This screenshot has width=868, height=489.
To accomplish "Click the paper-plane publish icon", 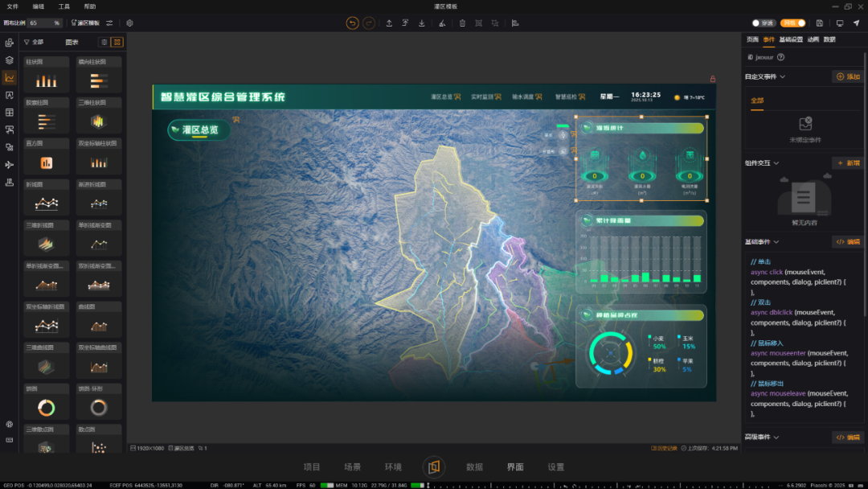I will click(857, 23).
